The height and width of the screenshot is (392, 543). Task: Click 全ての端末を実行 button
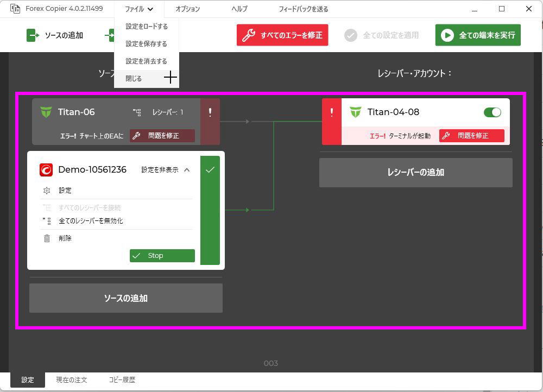pyautogui.click(x=478, y=35)
